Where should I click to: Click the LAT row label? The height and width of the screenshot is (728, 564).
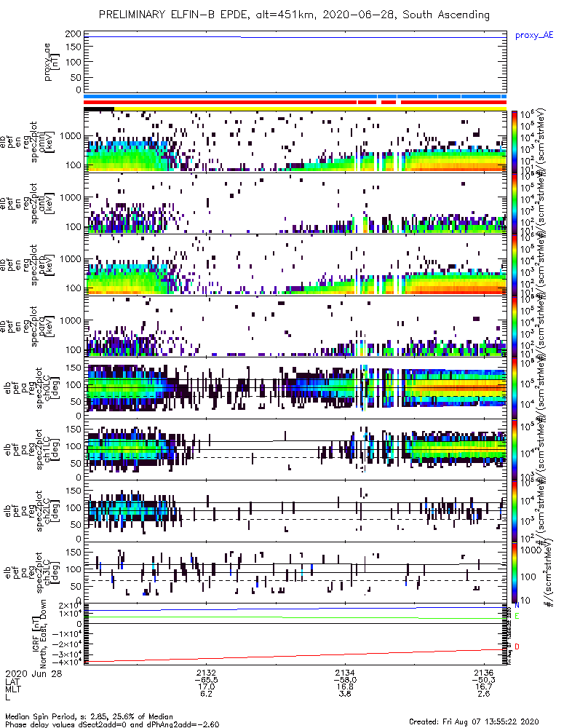[x=12, y=681]
